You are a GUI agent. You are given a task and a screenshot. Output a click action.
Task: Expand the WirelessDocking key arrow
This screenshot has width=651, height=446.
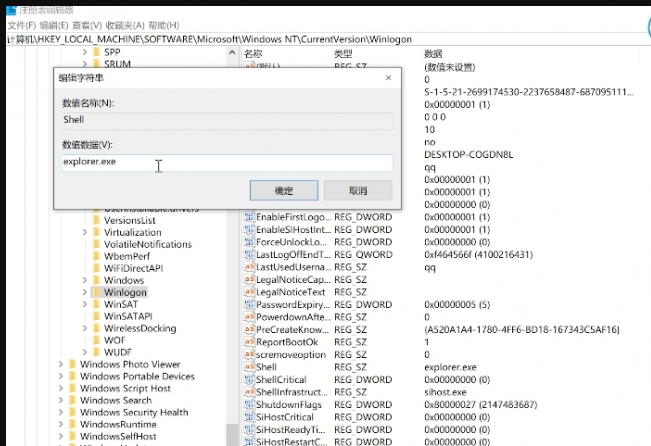(x=85, y=328)
